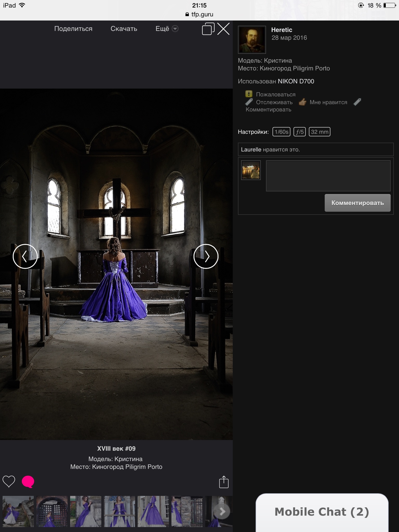
Task: Go to the previous photo arrow
Action: coord(25,256)
